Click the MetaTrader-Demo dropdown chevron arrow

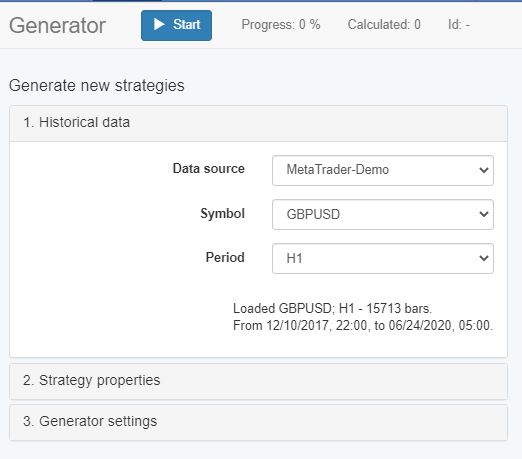[484, 170]
